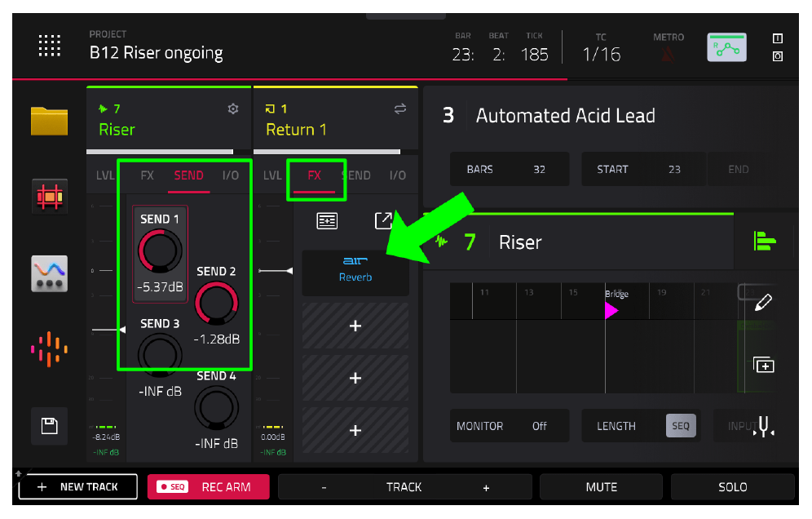
Task: Toggle the SOLO button
Action: (732, 487)
